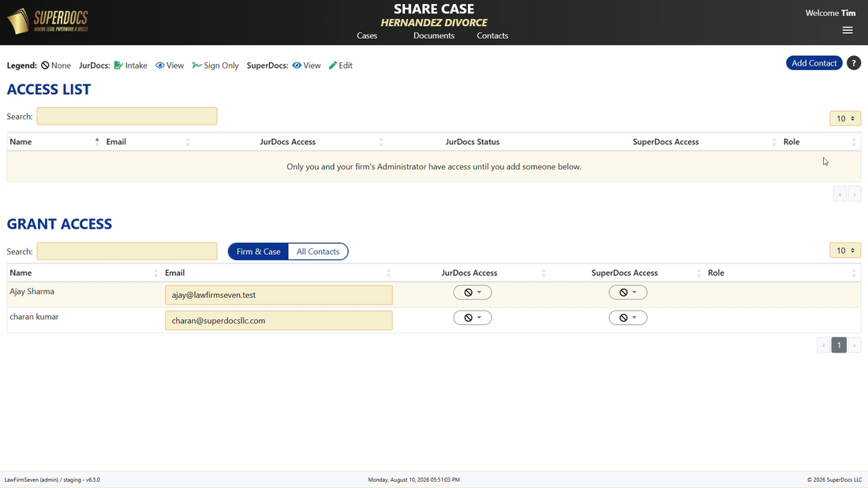Click the JurDocs Intake legend icon
868x488 pixels.
click(118, 65)
